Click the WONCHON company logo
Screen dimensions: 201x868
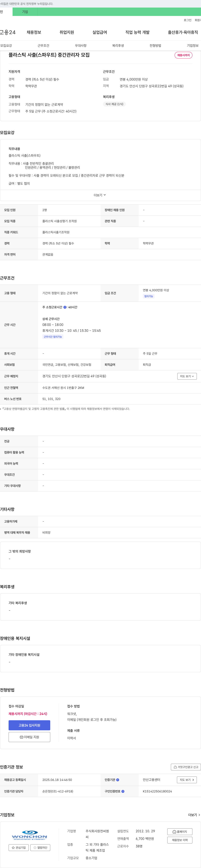29,835
